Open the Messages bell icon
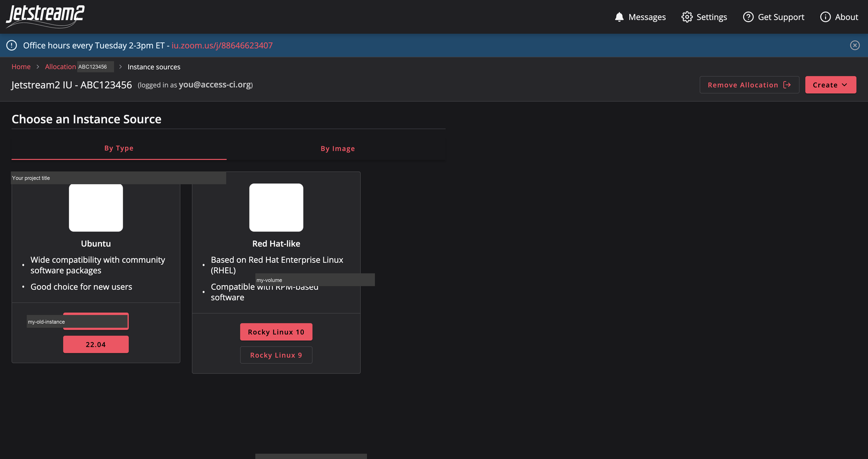Image resolution: width=868 pixels, height=459 pixels. pos(619,17)
